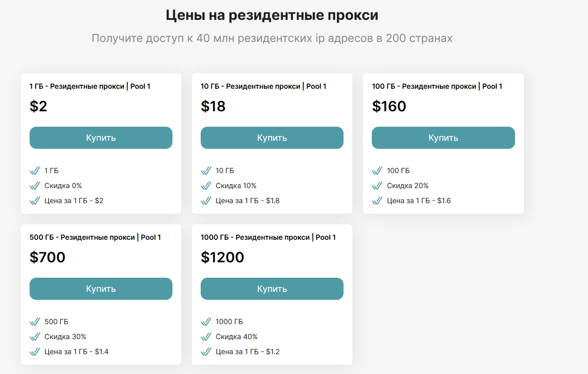Click the checkmark beside 'Скидка 40%'
This screenshot has width=588, height=374.
[x=206, y=336]
